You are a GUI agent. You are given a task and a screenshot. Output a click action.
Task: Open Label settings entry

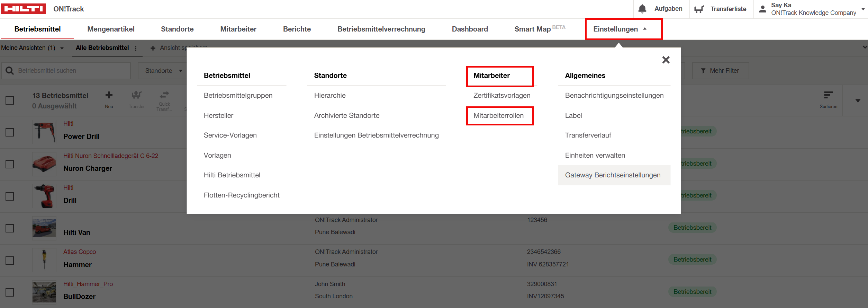tap(573, 116)
